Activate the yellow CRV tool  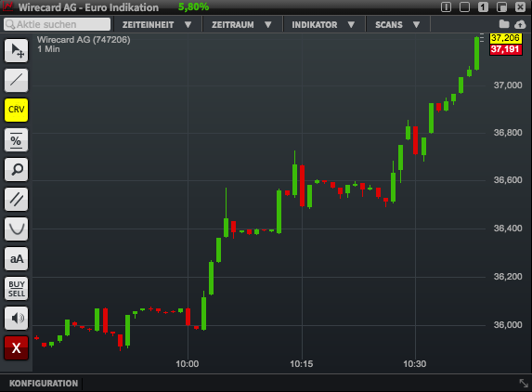click(x=17, y=110)
